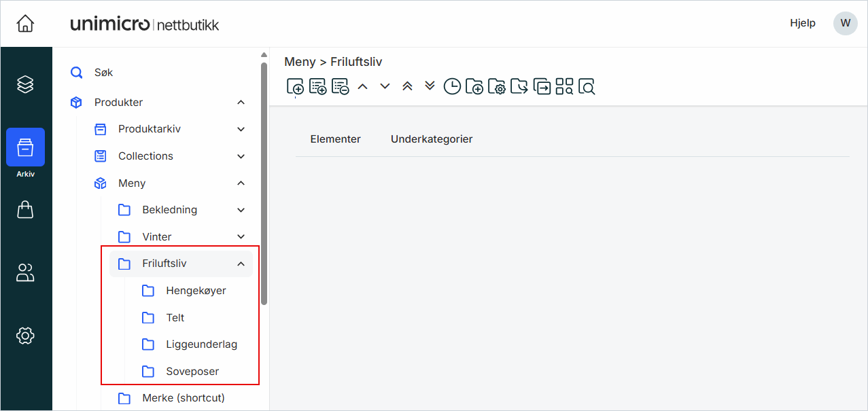Click the clock history toolbar icon

[x=452, y=86]
